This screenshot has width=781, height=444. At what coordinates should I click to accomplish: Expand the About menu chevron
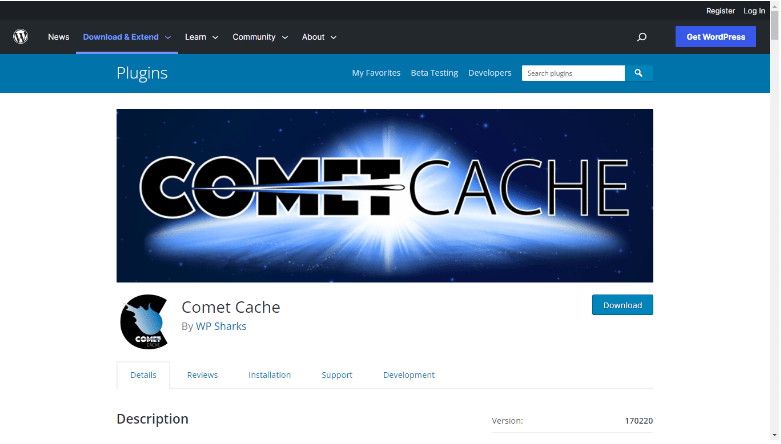point(333,37)
